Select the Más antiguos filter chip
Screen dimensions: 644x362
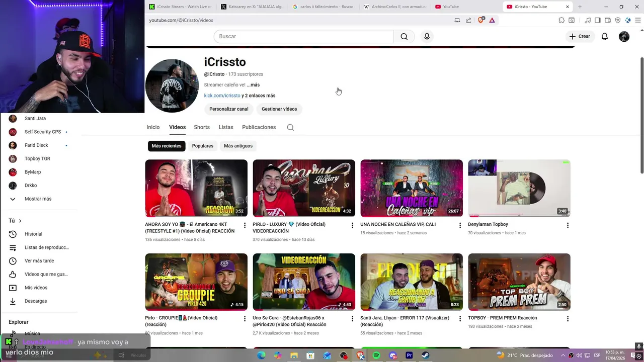click(x=238, y=146)
